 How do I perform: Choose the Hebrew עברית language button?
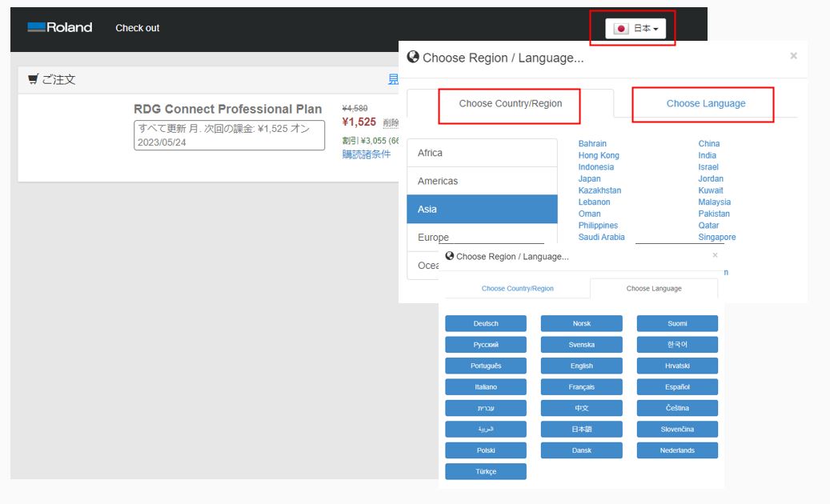[x=485, y=408]
